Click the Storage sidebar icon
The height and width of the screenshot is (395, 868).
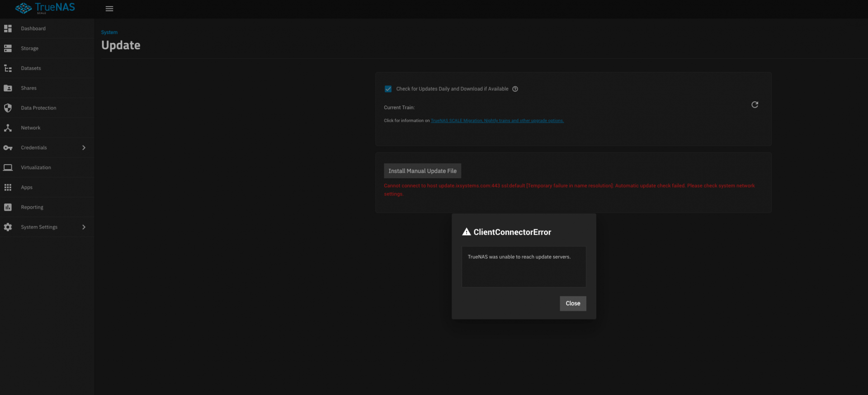click(8, 48)
